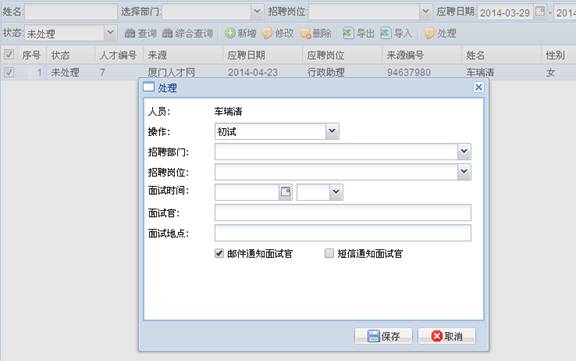Screen dimensions: 576x361
Task: Click the 厦门人才网 source cell
Action: 171,72
